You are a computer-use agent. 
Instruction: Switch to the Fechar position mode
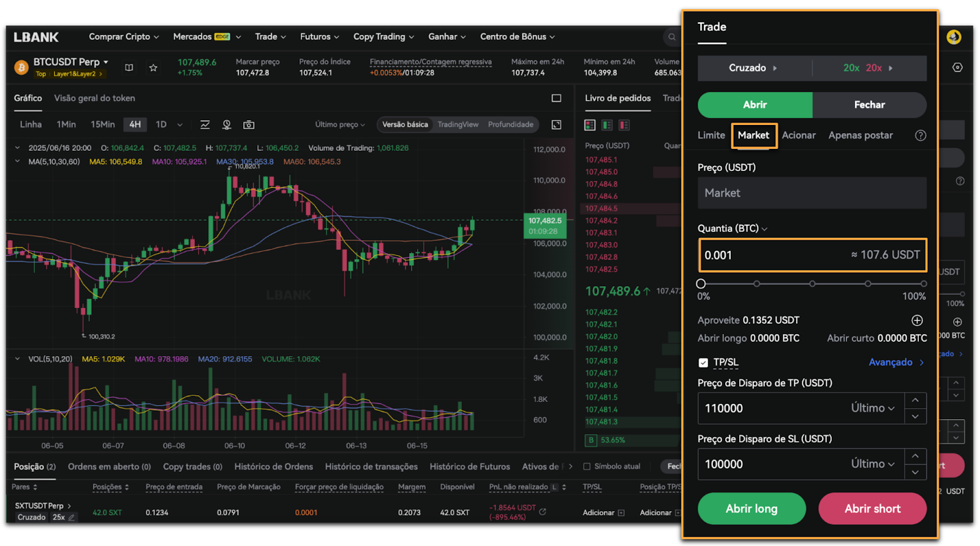869,105
